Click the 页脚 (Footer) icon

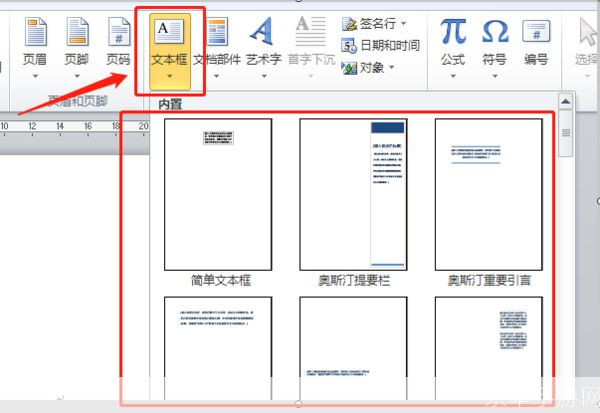pyautogui.click(x=77, y=31)
